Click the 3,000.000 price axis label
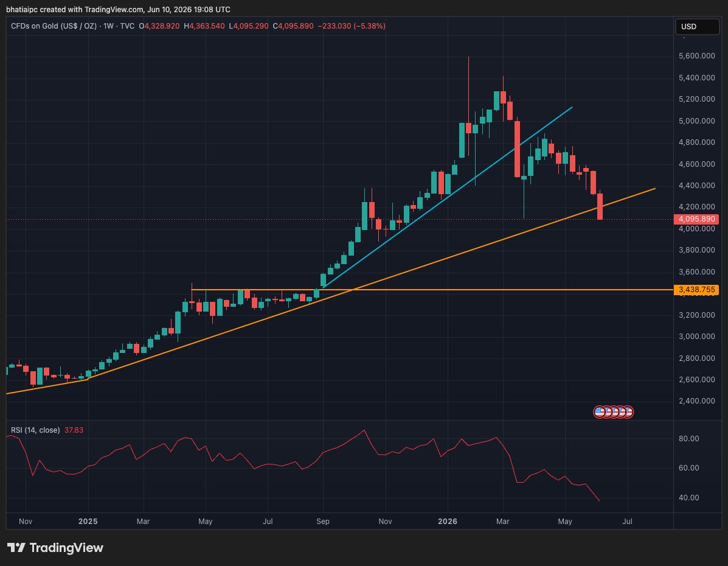Screen dimensions: 728x566 click(696, 337)
